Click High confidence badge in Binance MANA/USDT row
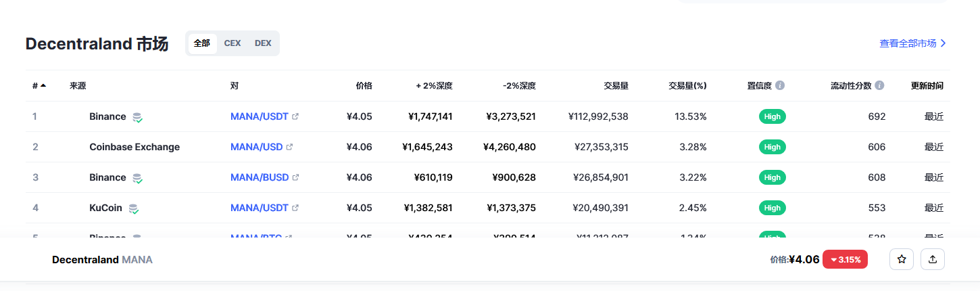Screen dimensions: 980x291 tap(772, 116)
